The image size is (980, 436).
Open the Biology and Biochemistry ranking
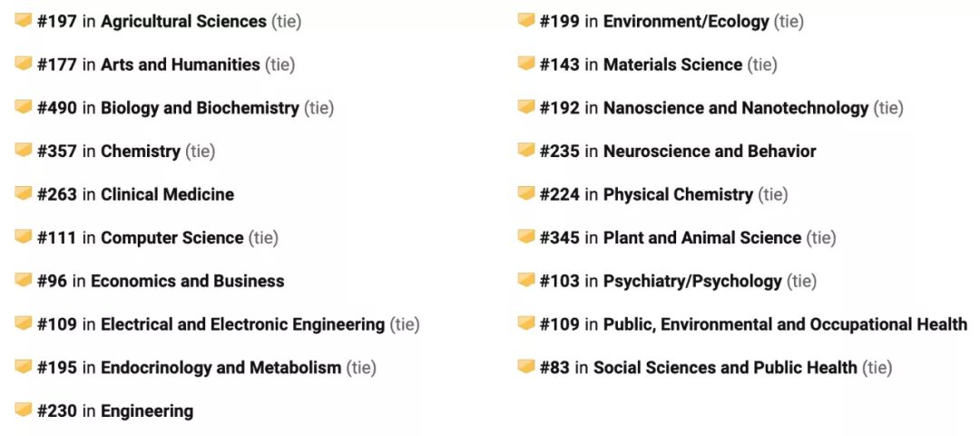tap(200, 108)
